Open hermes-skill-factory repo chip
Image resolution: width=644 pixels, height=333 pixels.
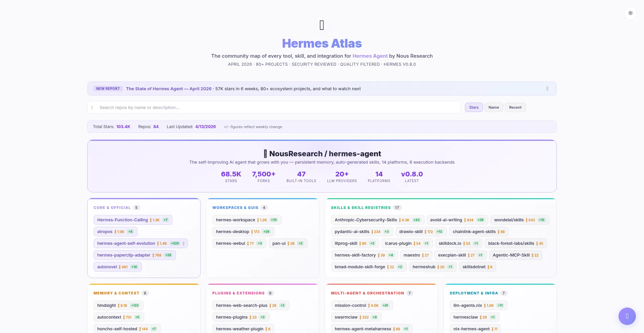[x=365, y=255]
